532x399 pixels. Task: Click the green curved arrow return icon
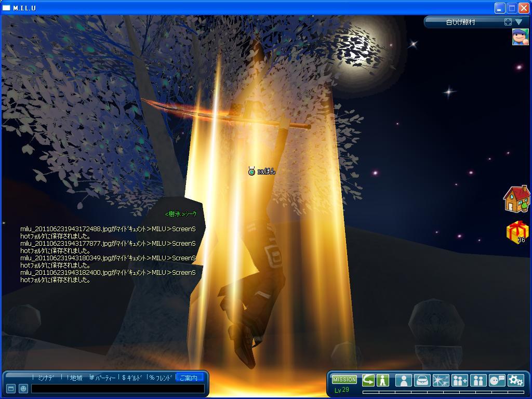[368, 380]
